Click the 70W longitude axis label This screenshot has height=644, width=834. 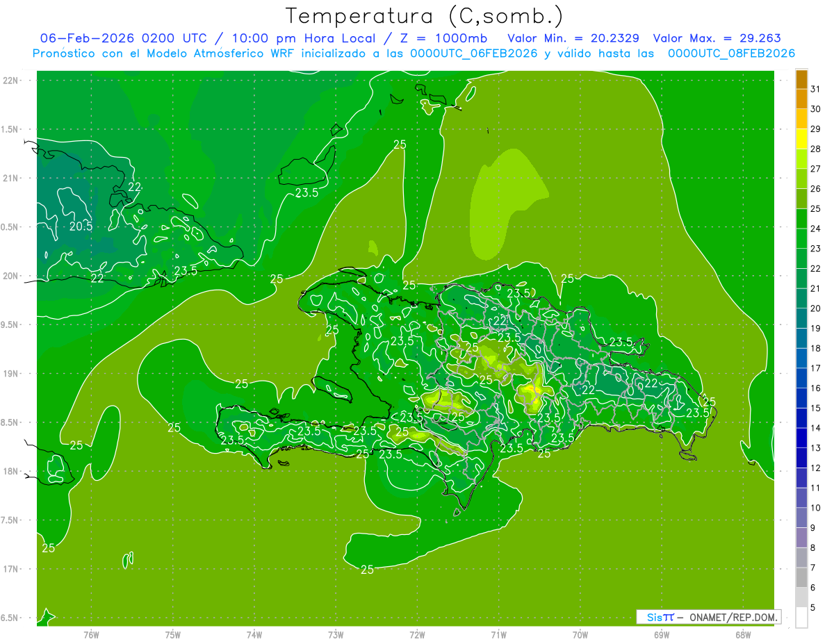click(580, 635)
